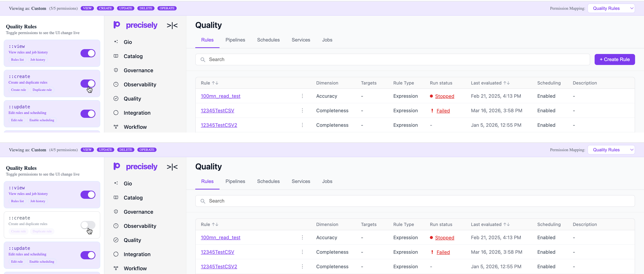Open 12345TestCSV rule link in 5/5 view

[217, 110]
